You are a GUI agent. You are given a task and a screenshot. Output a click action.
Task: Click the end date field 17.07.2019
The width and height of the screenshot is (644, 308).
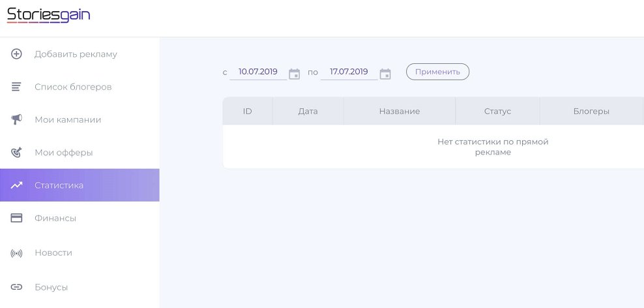coord(349,72)
